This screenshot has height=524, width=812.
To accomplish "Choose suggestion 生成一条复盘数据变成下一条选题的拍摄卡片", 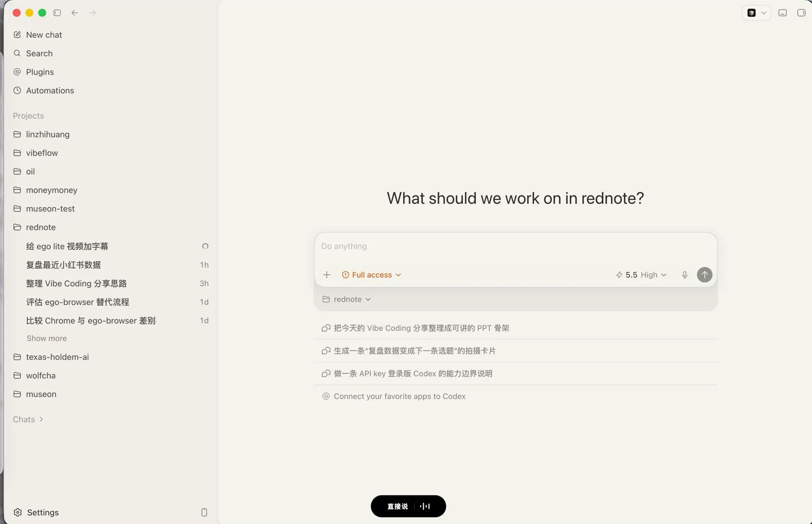I will (x=516, y=351).
